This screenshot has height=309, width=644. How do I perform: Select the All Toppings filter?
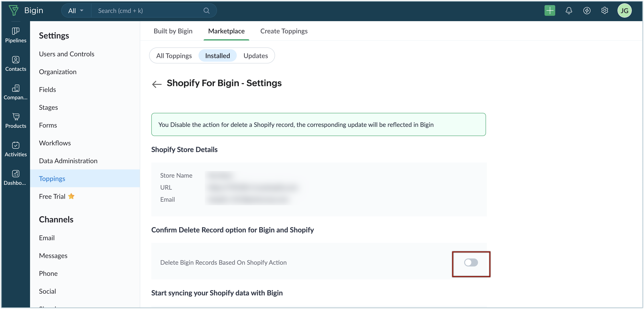(x=174, y=56)
